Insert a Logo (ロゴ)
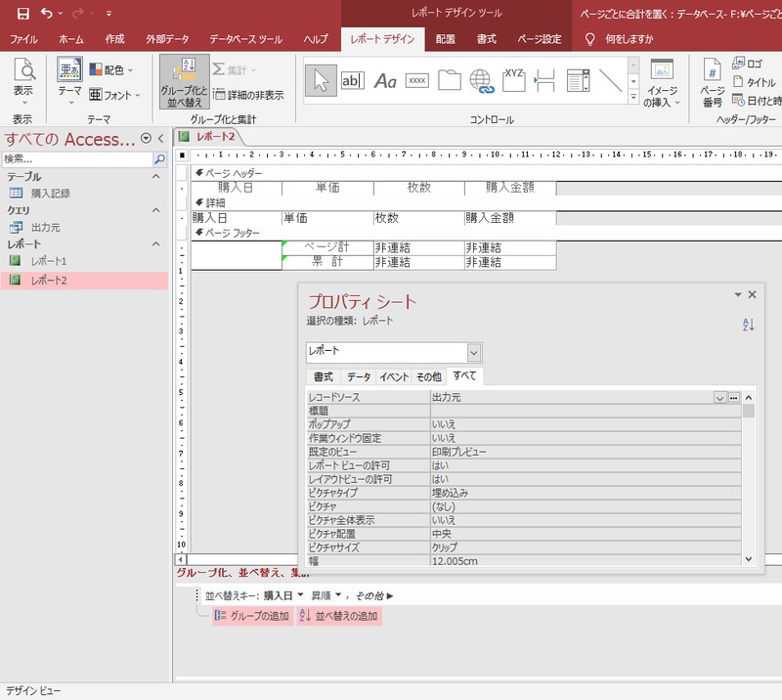The height and width of the screenshot is (700, 782). coord(747,64)
